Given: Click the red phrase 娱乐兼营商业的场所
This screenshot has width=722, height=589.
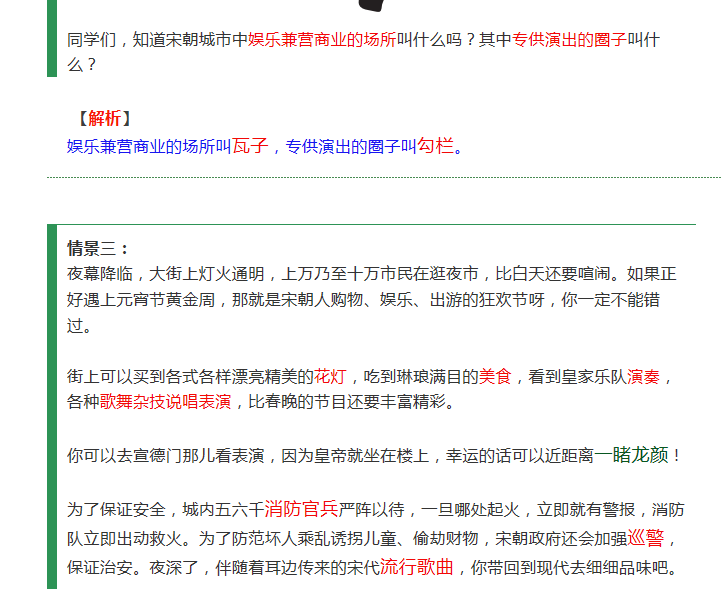Looking at the screenshot, I should pos(322,40).
